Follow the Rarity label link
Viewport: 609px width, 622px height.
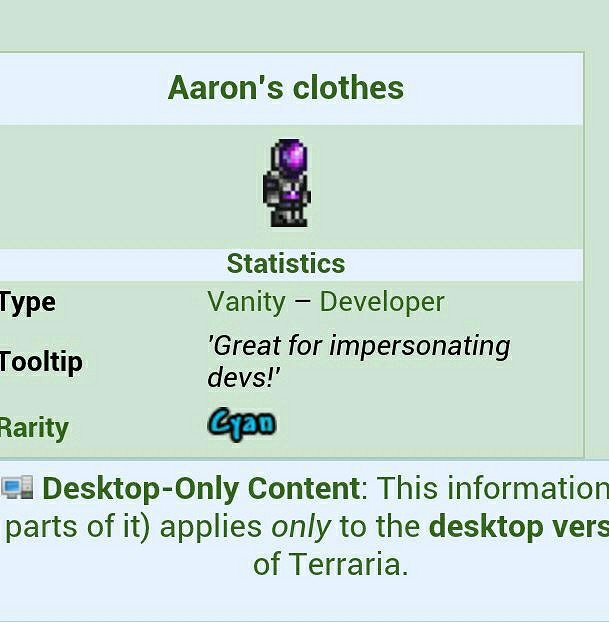coord(34,428)
